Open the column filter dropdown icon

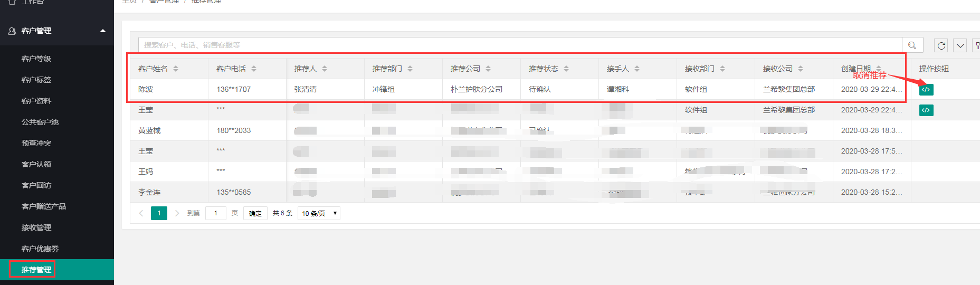click(x=960, y=45)
